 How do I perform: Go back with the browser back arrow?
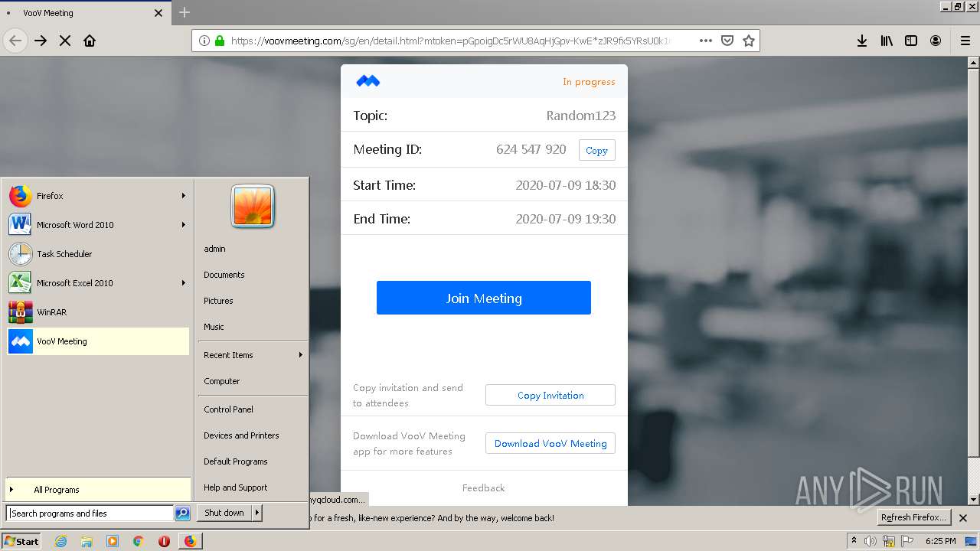pos(15,41)
